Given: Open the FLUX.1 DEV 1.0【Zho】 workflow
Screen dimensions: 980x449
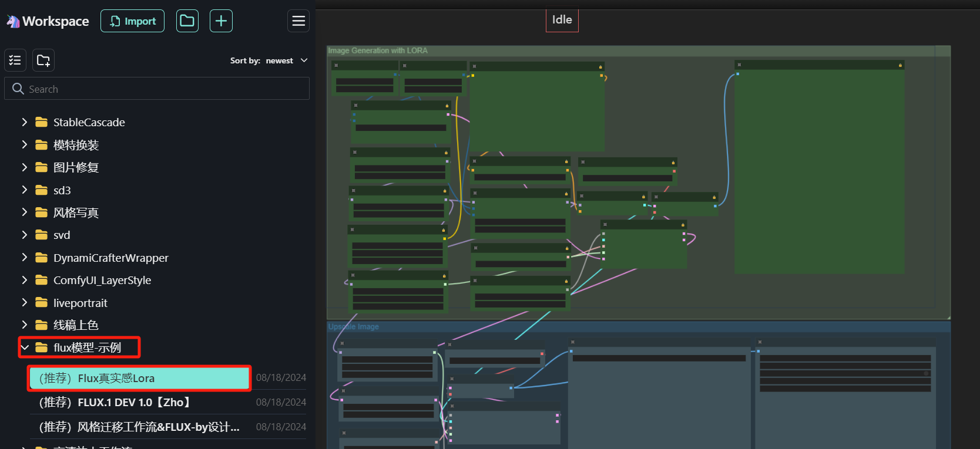Looking at the screenshot, I should point(115,402).
